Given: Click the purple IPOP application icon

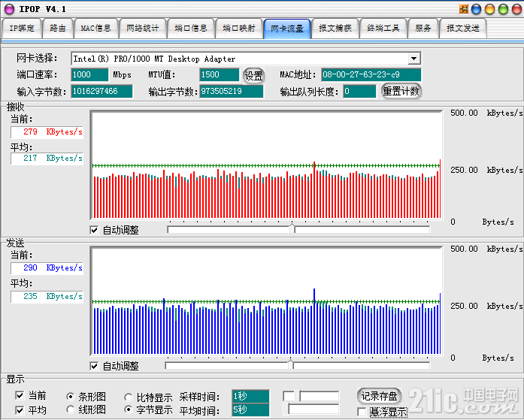Looking at the screenshot, I should point(9,9).
